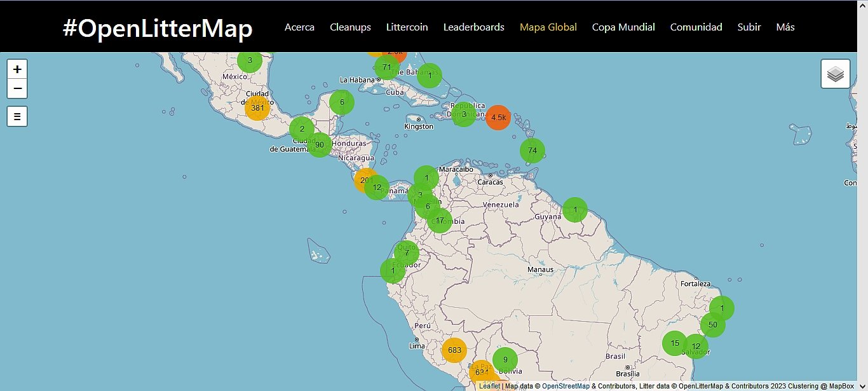
Task: Open the Comunidad dropdown
Action: coord(696,27)
